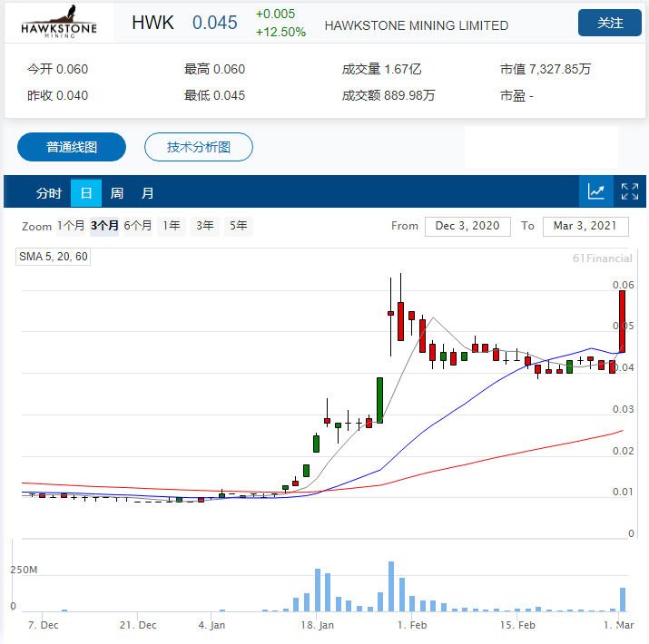Click the 4. Jan axis label
The width and height of the screenshot is (649, 644).
(211, 625)
